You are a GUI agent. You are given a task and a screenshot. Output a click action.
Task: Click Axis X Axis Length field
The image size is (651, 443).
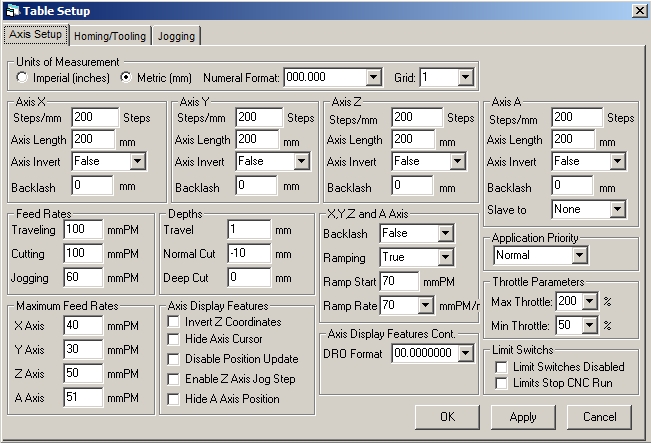[x=93, y=139]
